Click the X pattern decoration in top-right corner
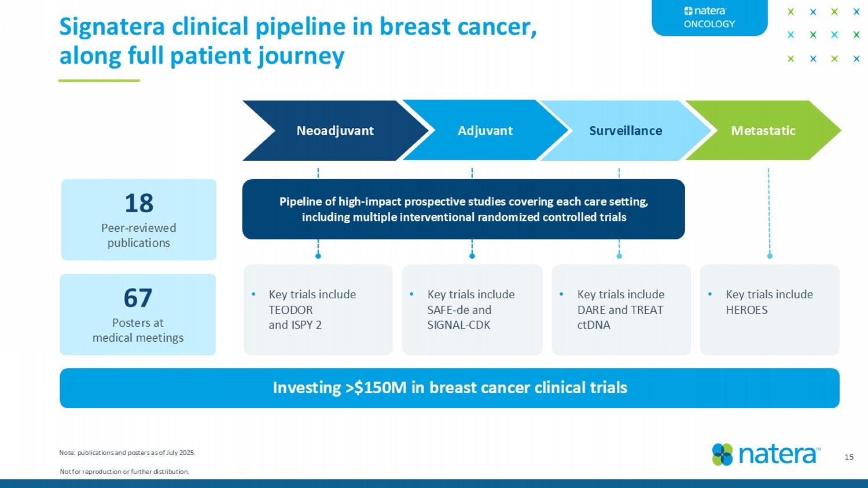The width and height of the screenshot is (868, 488). tap(823, 35)
